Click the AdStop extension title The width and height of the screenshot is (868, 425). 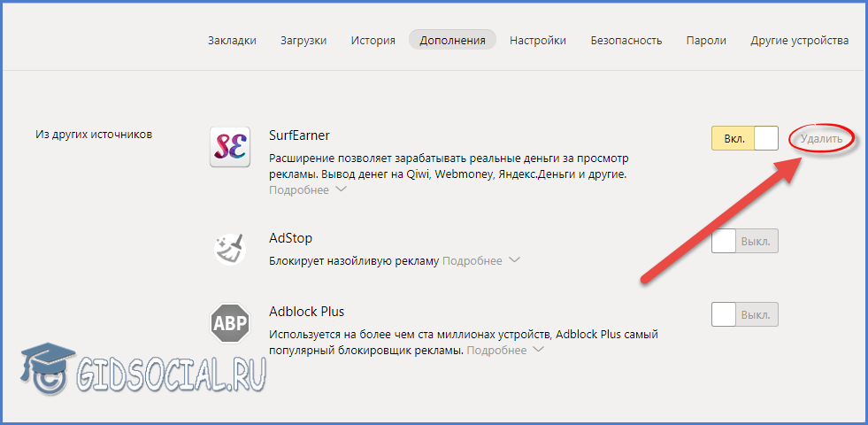(290, 238)
